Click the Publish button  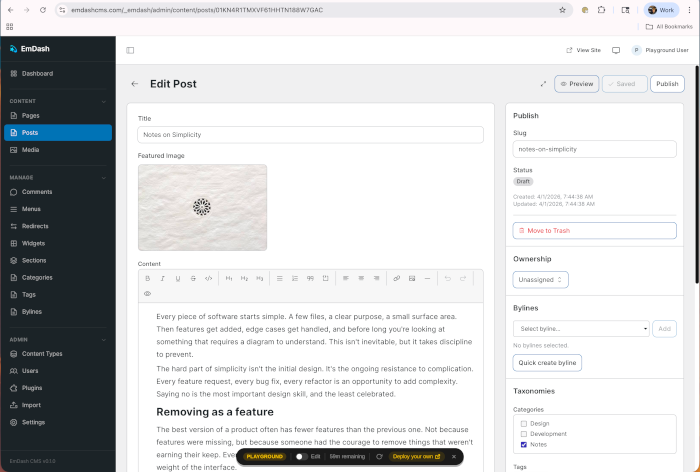[667, 84]
